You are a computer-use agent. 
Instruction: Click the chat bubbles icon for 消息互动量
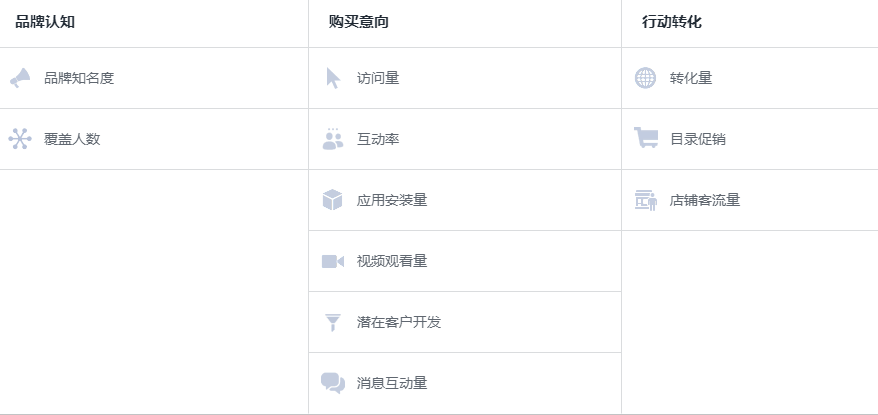[333, 383]
